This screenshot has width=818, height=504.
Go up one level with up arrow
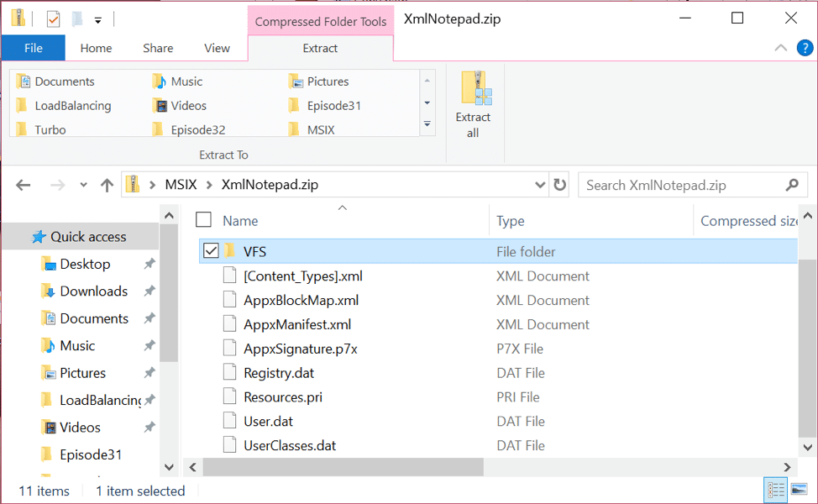pos(107,185)
